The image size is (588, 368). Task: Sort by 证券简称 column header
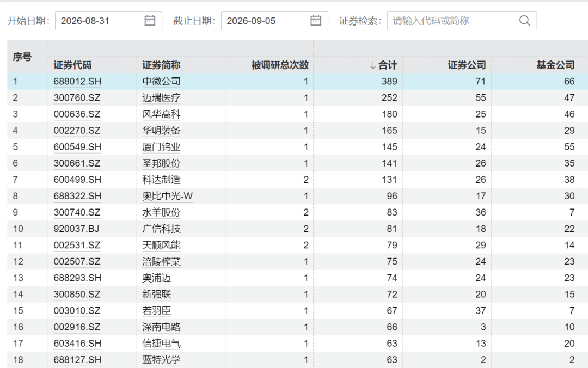pos(161,65)
